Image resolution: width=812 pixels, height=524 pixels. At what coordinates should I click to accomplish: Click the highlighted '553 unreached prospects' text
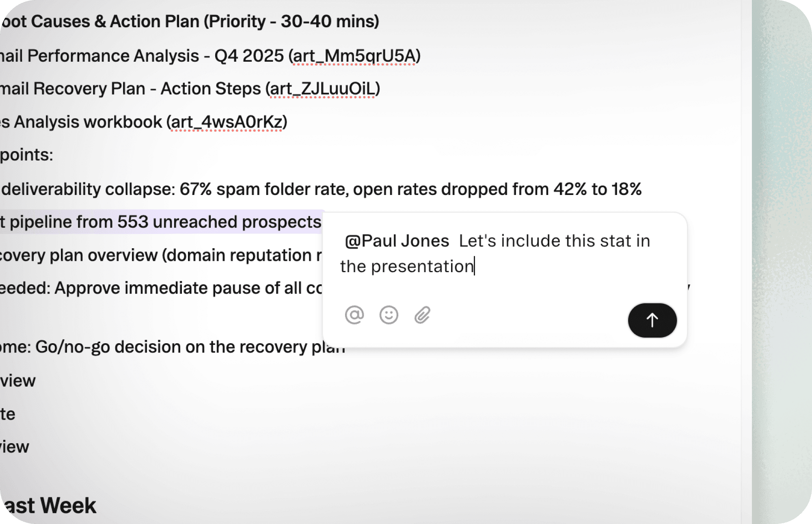(219, 222)
